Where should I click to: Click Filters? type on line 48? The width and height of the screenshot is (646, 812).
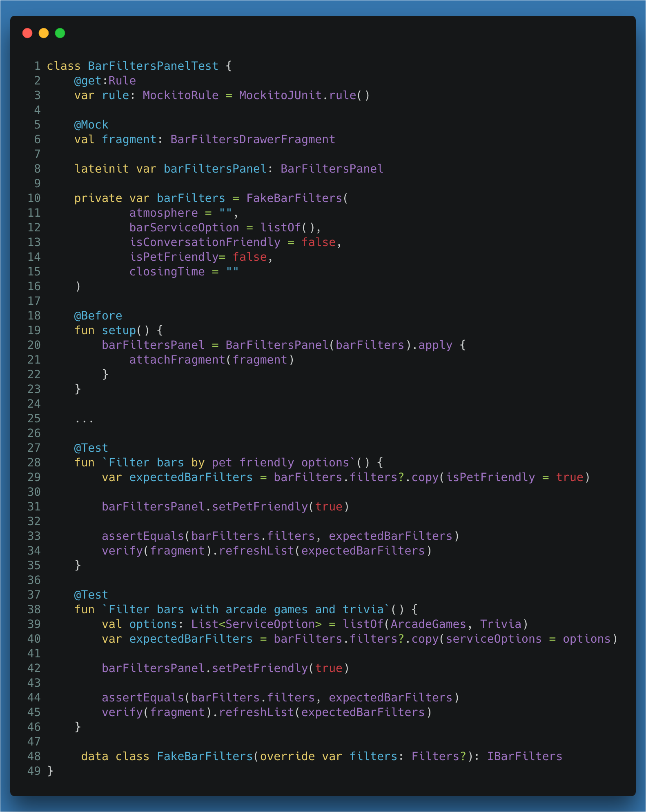439,757
